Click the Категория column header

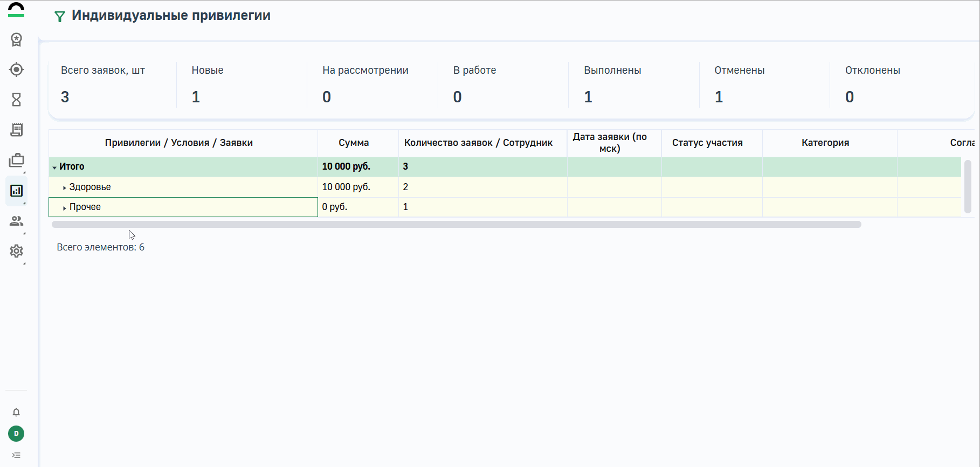825,143
